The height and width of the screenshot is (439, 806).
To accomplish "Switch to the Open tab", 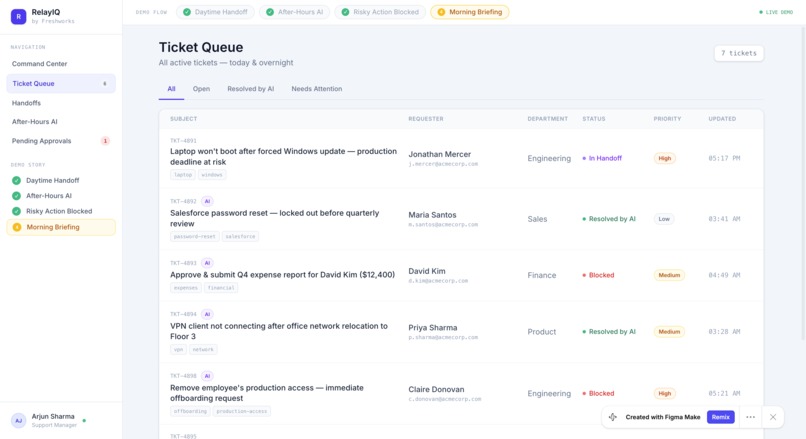I will pyautogui.click(x=201, y=89).
